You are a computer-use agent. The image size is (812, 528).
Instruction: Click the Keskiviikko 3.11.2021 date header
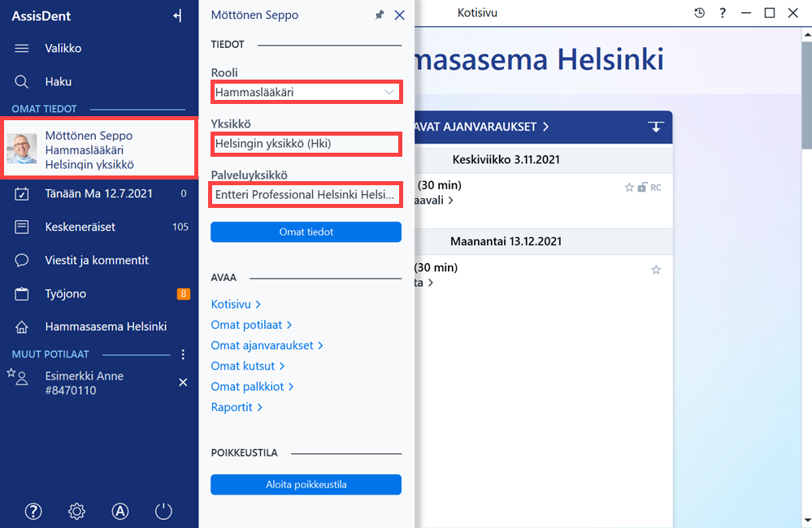[x=506, y=159]
